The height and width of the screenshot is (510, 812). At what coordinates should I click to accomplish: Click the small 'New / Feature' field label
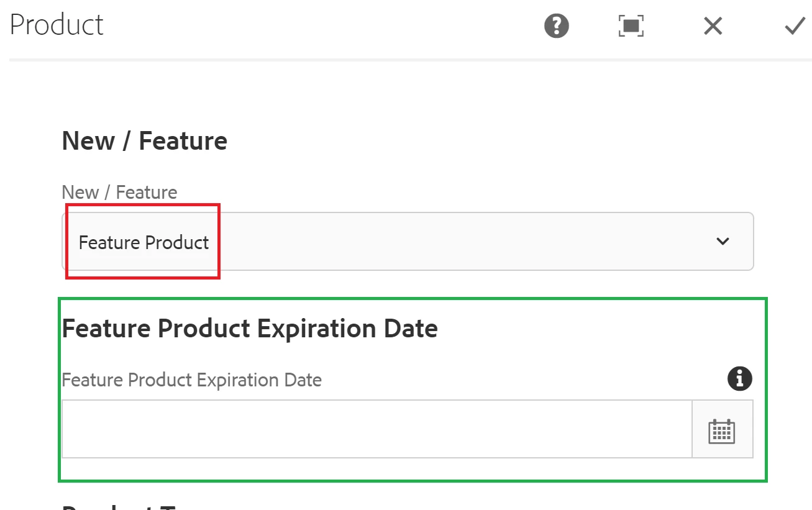pyautogui.click(x=119, y=193)
